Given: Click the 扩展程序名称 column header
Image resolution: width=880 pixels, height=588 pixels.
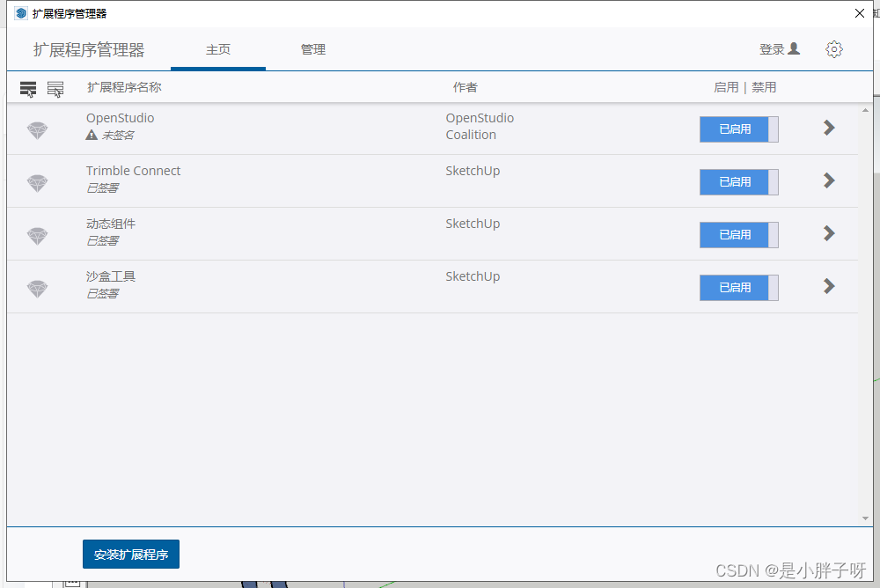Looking at the screenshot, I should coord(124,88).
